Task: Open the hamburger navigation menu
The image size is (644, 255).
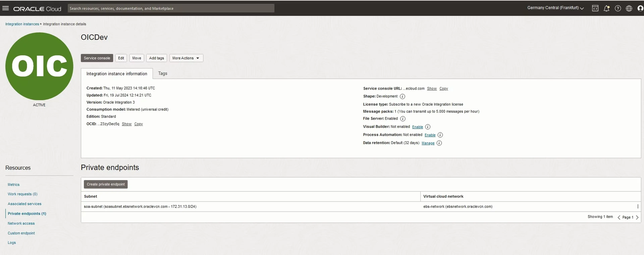Action: [6, 8]
